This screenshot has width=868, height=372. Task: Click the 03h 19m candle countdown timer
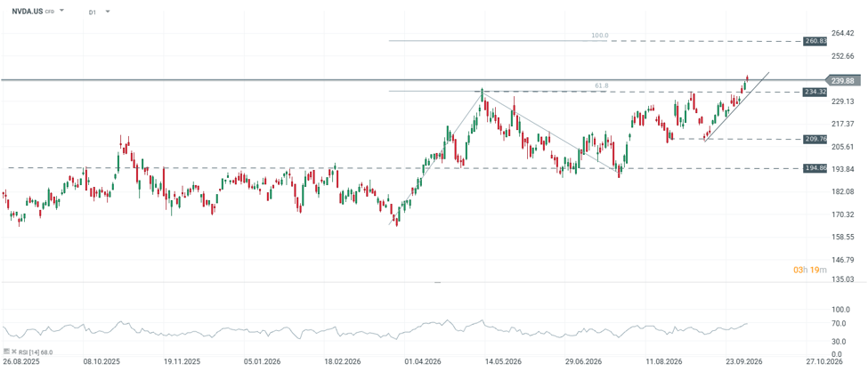tap(810, 270)
